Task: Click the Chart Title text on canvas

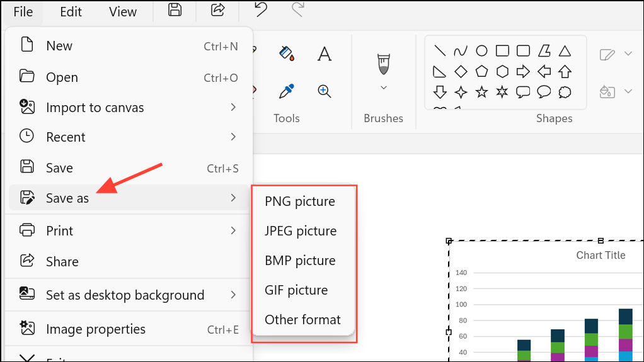Action: click(601, 255)
